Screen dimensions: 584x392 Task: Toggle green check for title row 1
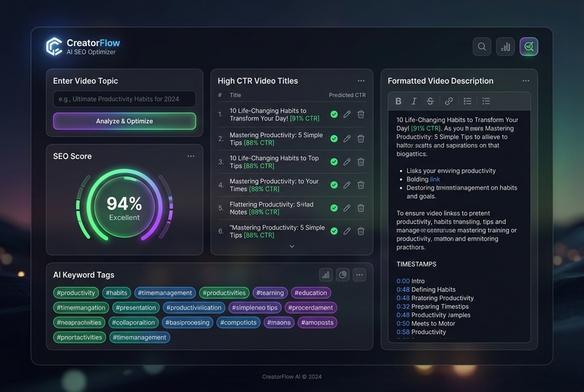click(334, 114)
